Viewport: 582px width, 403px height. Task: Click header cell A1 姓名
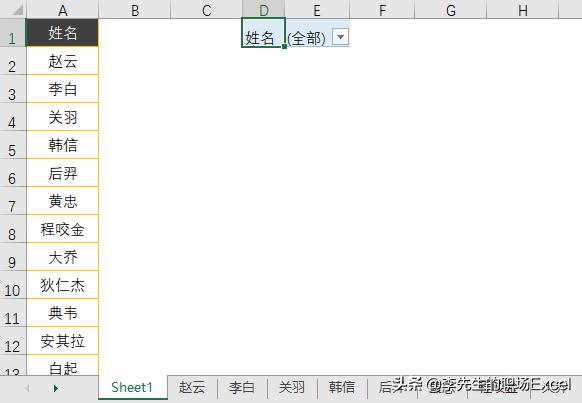(x=62, y=33)
